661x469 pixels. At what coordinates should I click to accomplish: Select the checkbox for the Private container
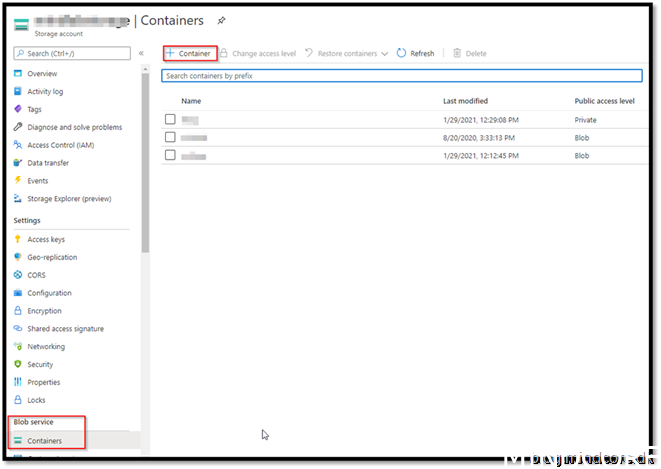point(170,120)
